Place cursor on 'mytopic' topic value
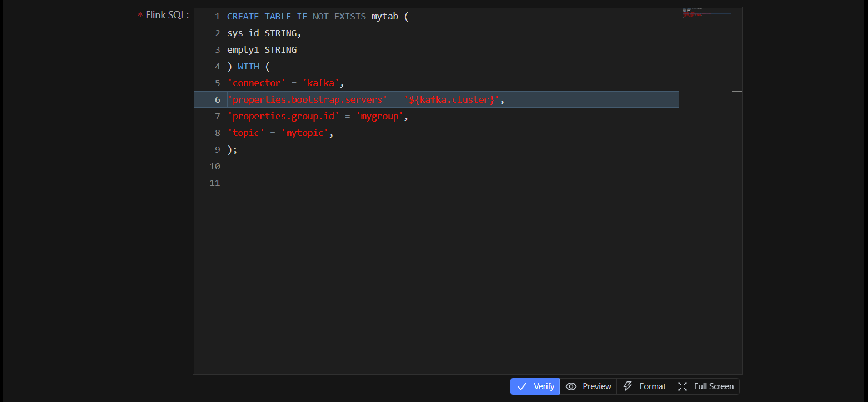The image size is (868, 402). (305, 133)
